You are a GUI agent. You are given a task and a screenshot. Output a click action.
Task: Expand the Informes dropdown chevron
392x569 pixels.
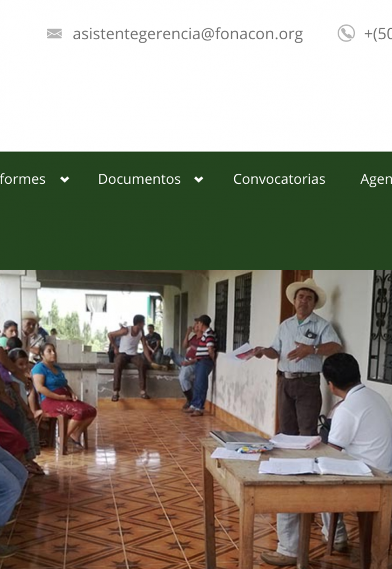tap(65, 179)
